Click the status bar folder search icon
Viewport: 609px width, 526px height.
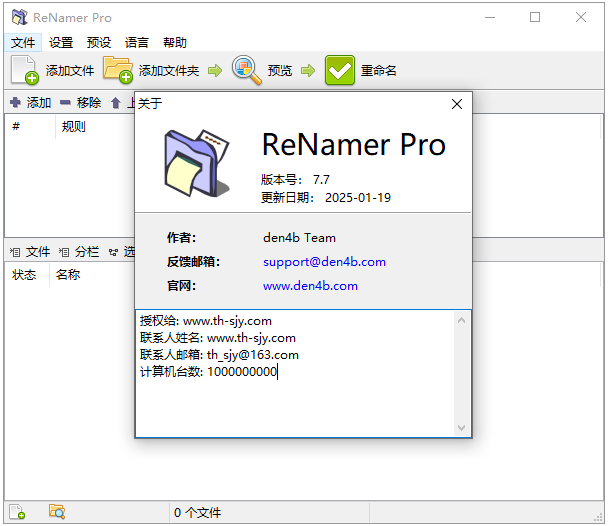pyautogui.click(x=57, y=512)
